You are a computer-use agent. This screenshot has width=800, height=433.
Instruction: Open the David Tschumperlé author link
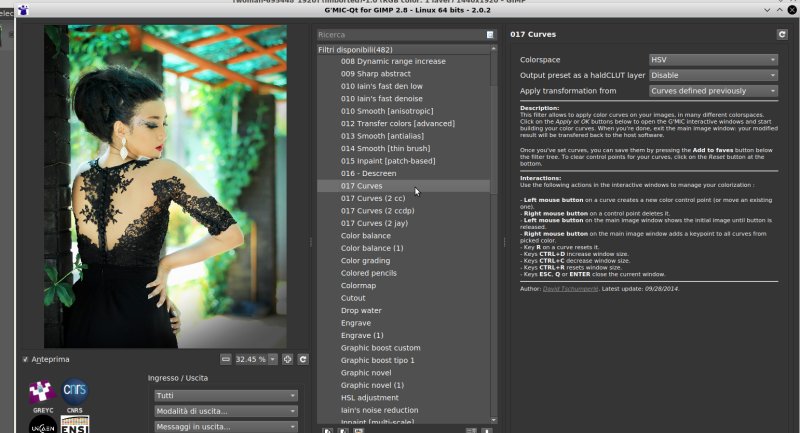pyautogui.click(x=570, y=289)
